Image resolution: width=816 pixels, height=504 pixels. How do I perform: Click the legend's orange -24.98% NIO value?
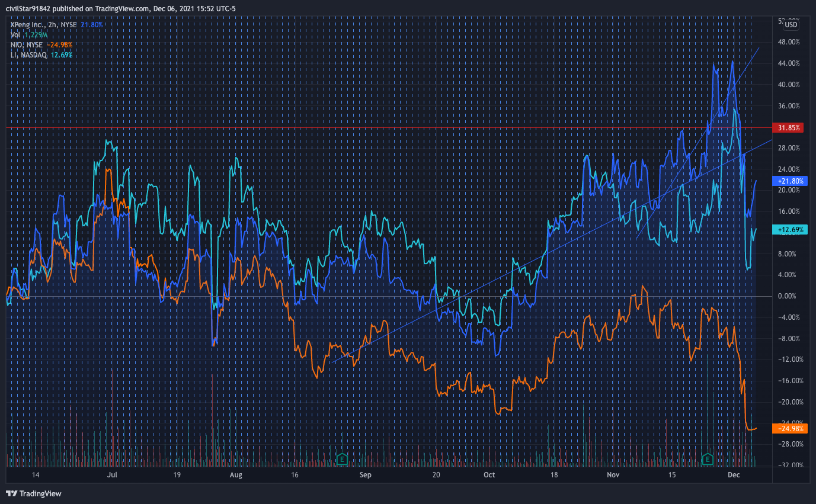59,44
